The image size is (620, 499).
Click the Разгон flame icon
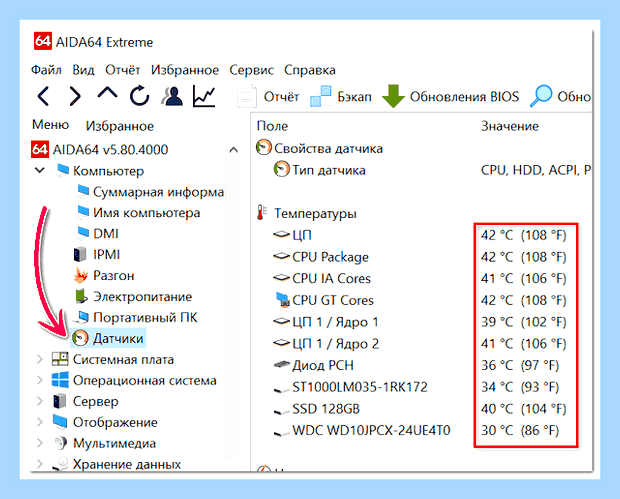point(81,275)
